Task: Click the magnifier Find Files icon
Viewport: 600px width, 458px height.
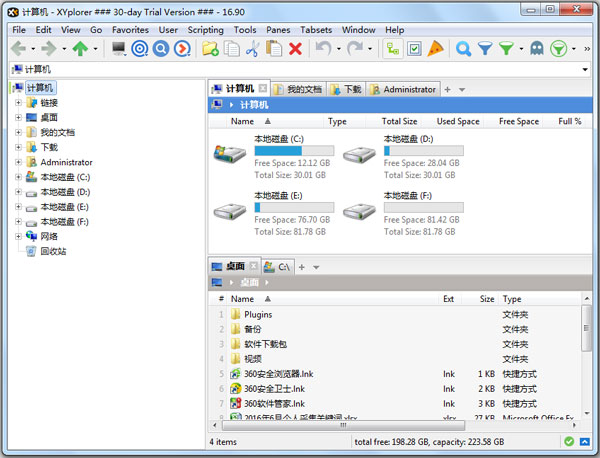Action: click(463, 48)
